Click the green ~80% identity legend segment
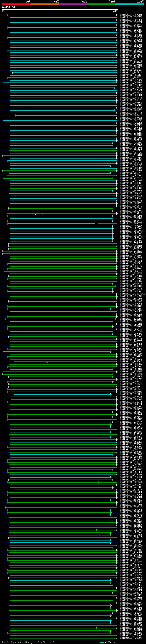This screenshot has width=146, height=644. [x=101, y=4]
